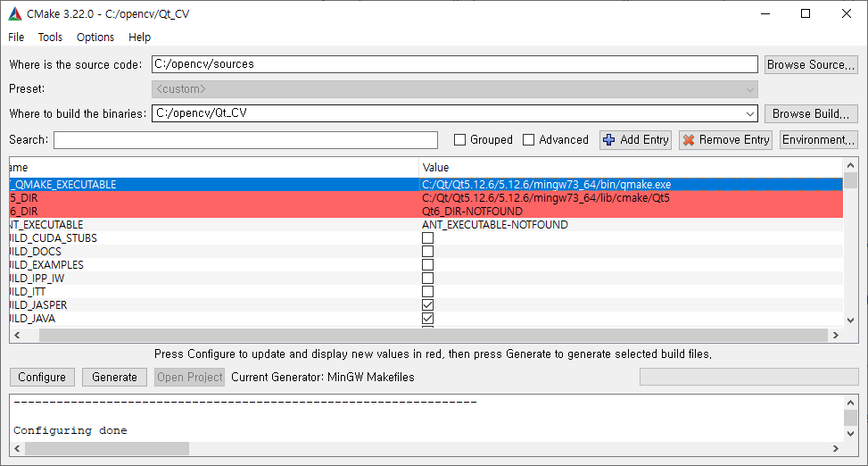Click the Generate button

[114, 378]
